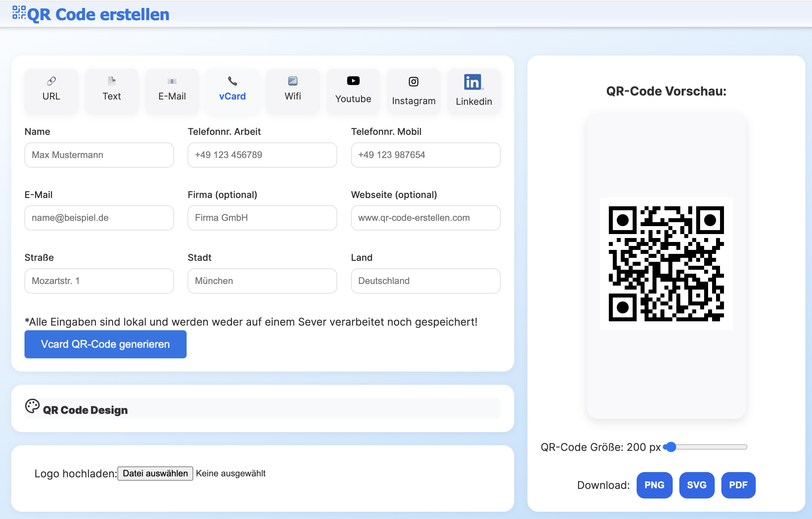Focus the Straße field Mozartstr. 1
812x519 pixels.
99,281
